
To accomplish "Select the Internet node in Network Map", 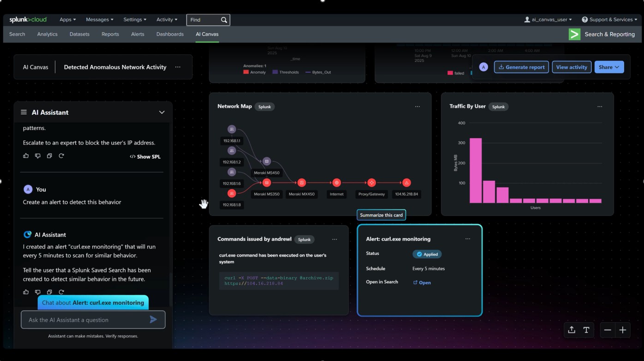I will [x=337, y=183].
